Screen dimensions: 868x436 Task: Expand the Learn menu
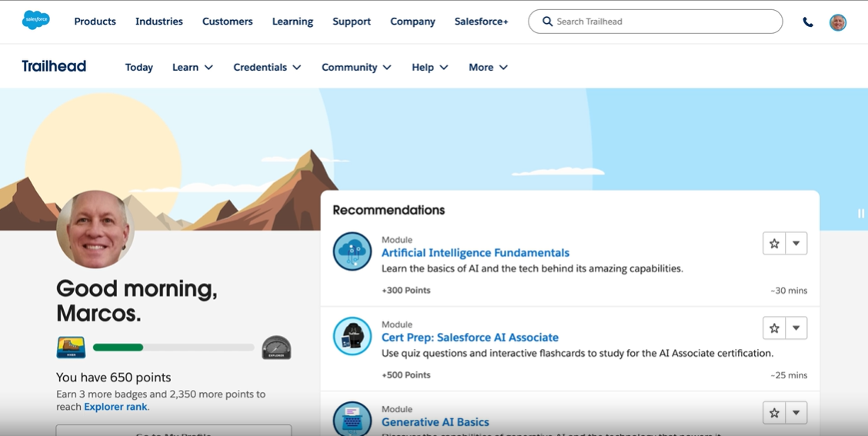pyautogui.click(x=192, y=67)
